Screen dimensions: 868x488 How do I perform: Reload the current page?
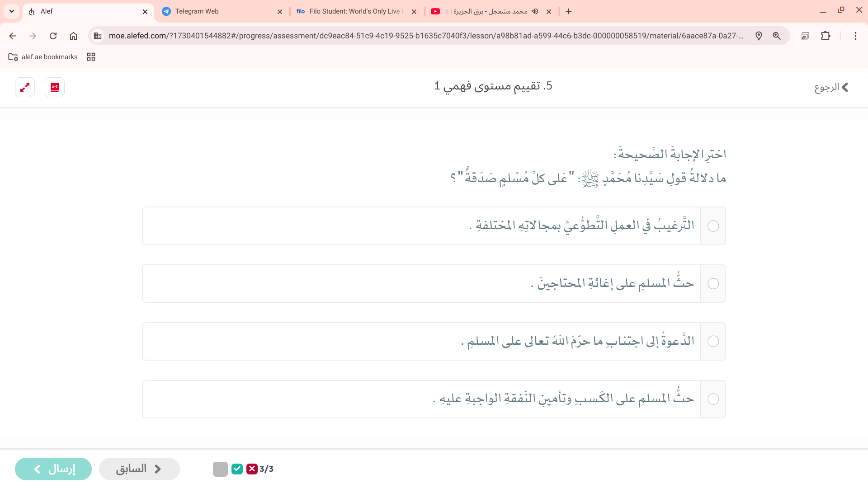point(53,36)
